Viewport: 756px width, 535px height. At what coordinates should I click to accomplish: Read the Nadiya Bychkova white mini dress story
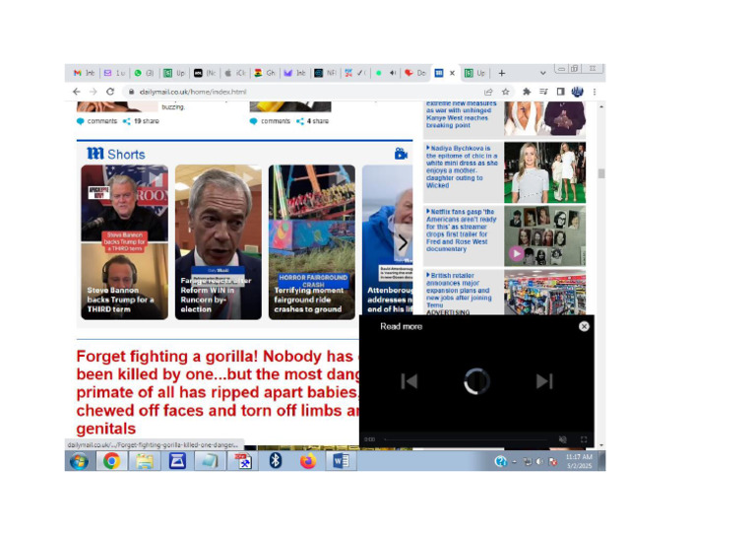tap(462, 167)
